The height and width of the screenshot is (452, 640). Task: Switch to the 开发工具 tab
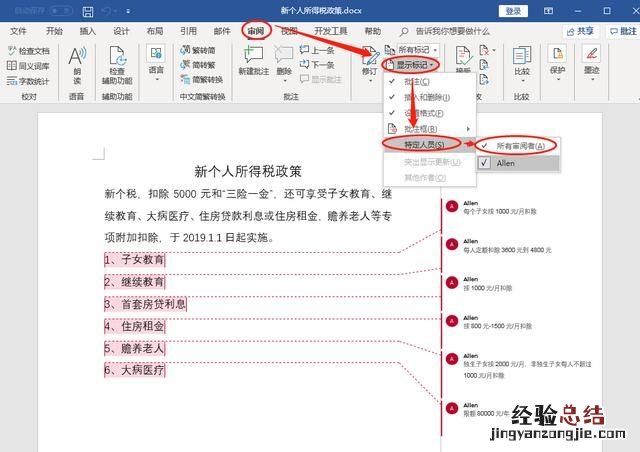pos(331,31)
